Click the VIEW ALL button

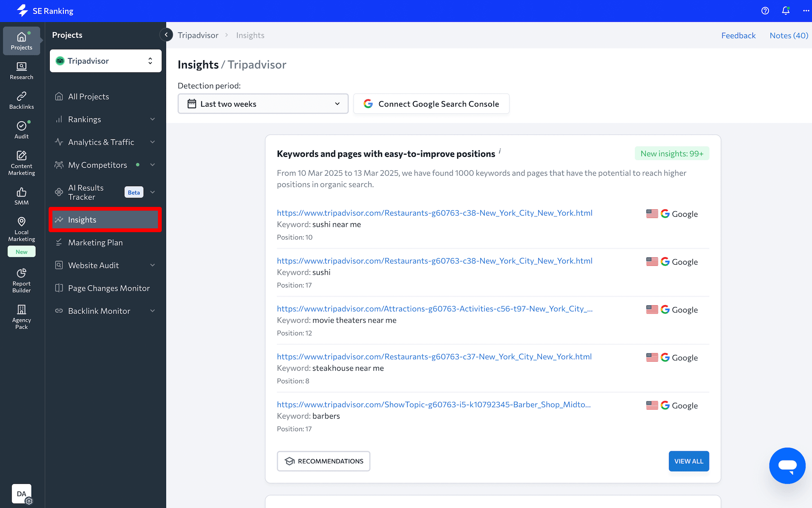[689, 461]
